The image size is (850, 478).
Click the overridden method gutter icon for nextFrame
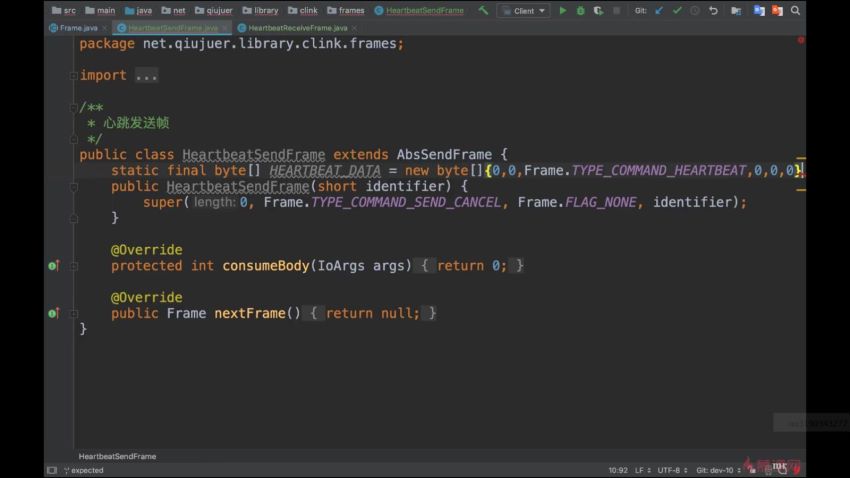pos(54,314)
